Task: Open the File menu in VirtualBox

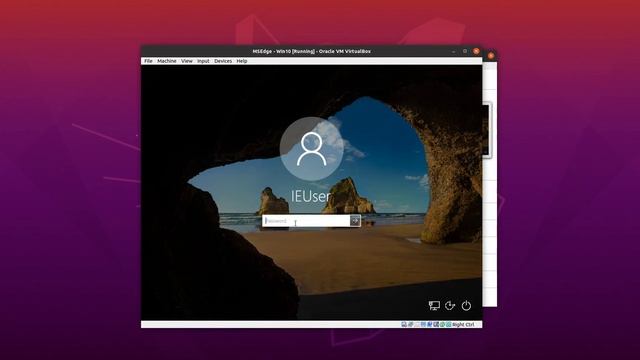Action: pyautogui.click(x=148, y=61)
